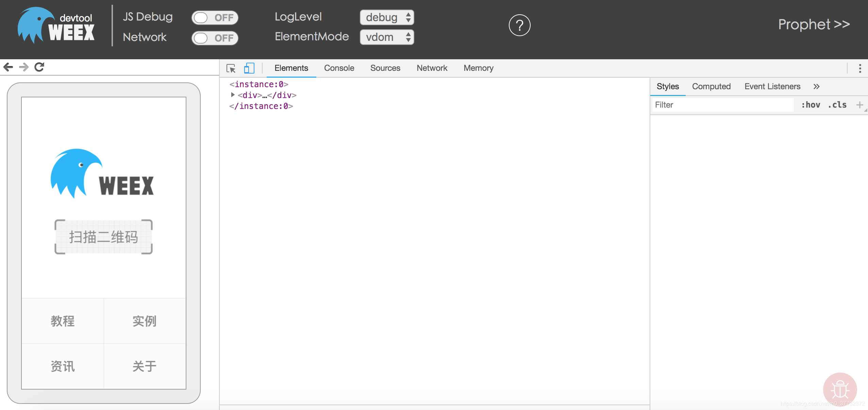
Task: Activate the inspect element picker
Action: 231,68
